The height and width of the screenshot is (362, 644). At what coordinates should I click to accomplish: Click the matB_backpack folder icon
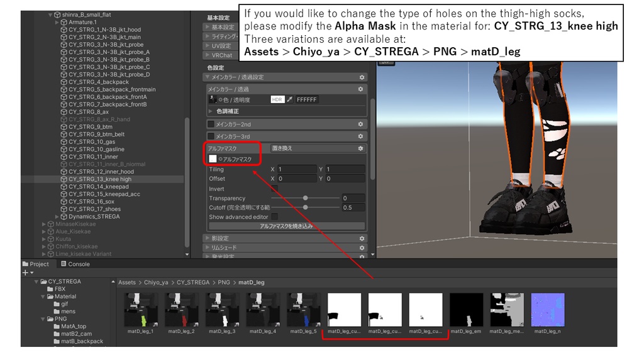pos(57,341)
